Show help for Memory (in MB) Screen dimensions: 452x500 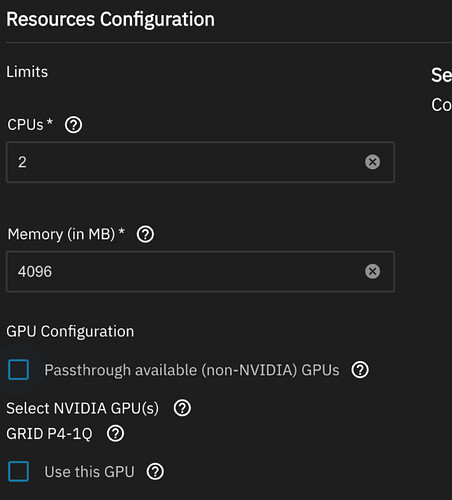[x=145, y=234]
